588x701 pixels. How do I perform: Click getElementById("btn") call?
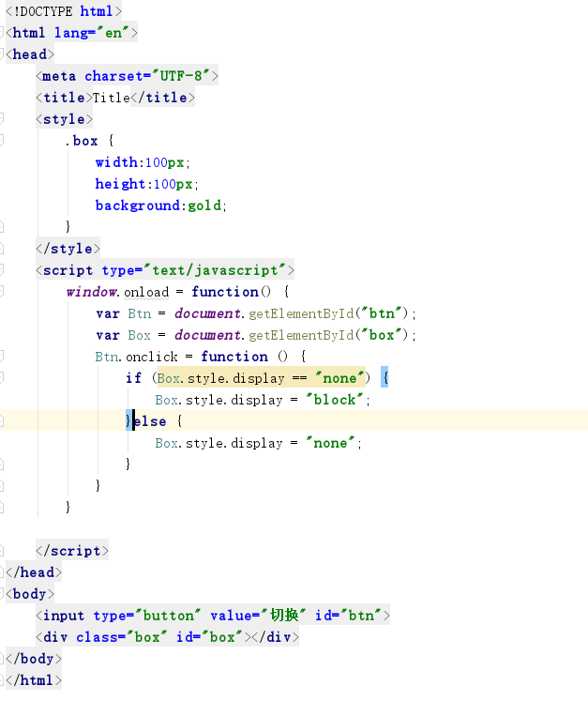(x=328, y=313)
